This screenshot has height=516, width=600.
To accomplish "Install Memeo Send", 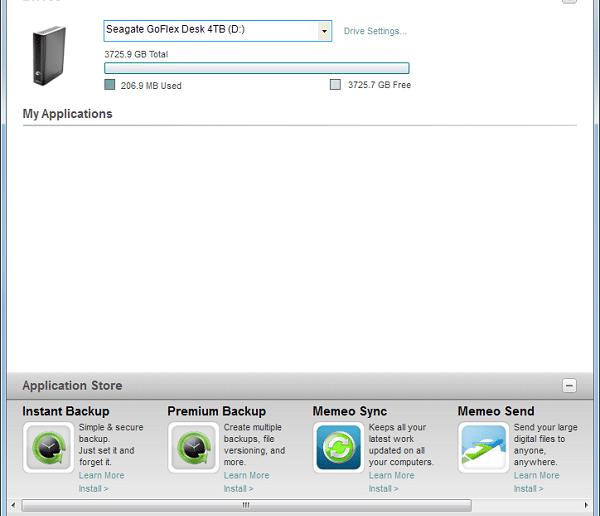I will 528,489.
